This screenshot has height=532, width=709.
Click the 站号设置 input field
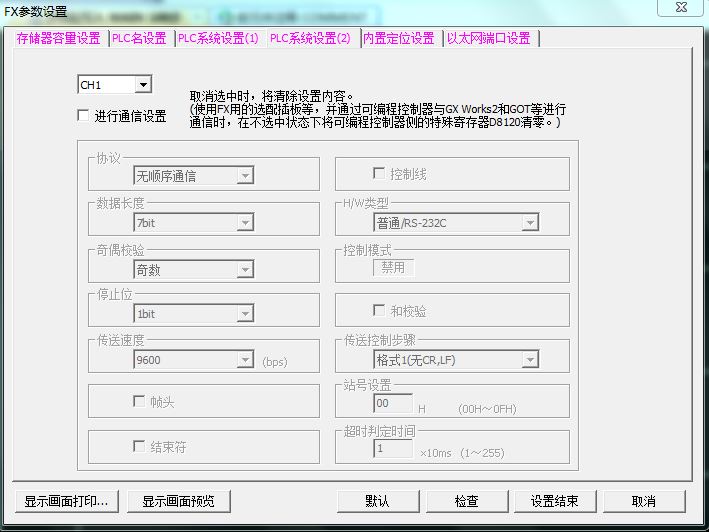pos(393,403)
